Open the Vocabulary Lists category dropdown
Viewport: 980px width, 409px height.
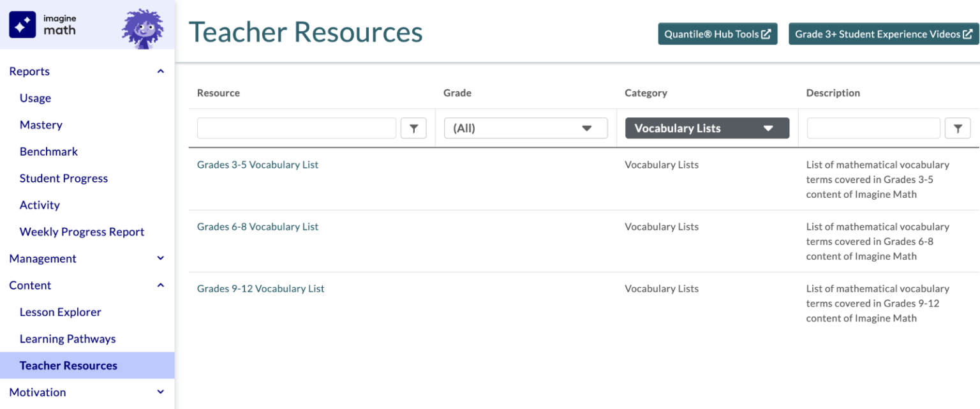pos(707,128)
